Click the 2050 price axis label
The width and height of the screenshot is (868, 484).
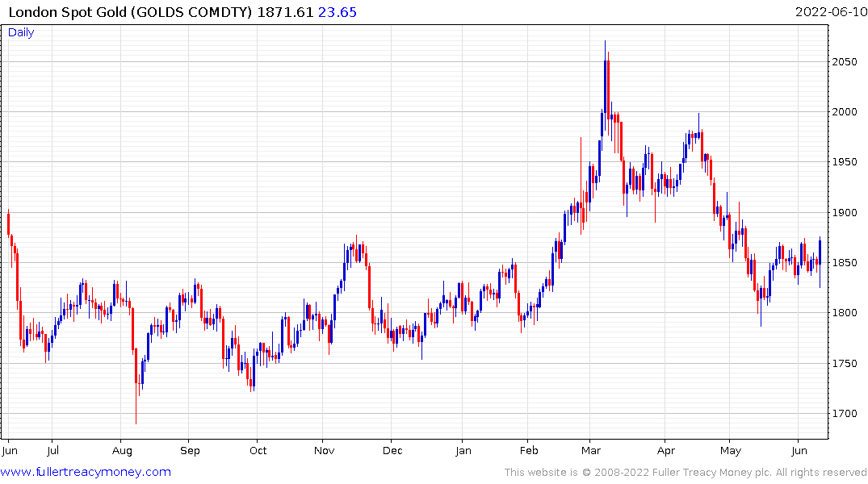click(x=845, y=62)
